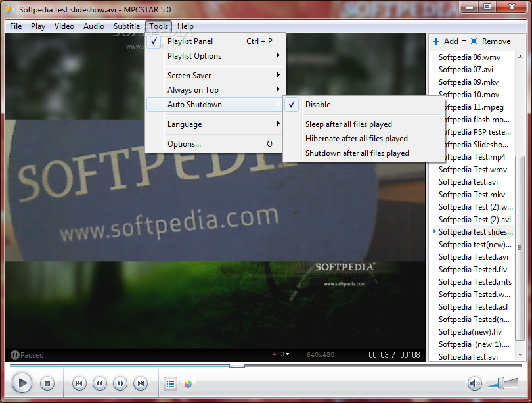Image resolution: width=532 pixels, height=403 pixels.
Task: Click the fast forward icon
Action: 120,384
